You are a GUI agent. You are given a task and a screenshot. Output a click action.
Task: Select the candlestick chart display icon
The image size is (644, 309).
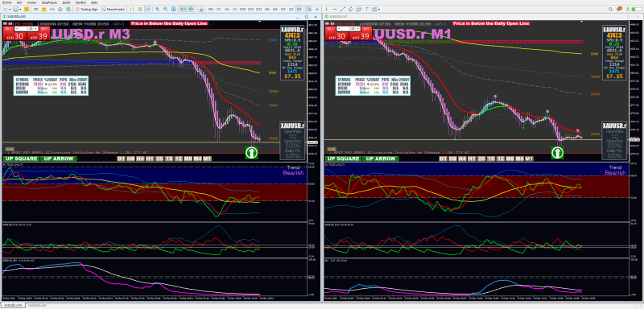tap(140, 9)
